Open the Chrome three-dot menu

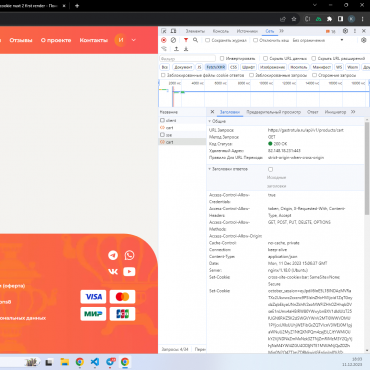point(363,19)
